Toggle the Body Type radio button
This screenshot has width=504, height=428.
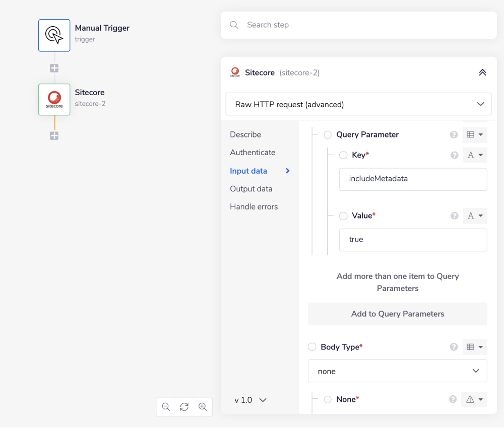[312, 347]
